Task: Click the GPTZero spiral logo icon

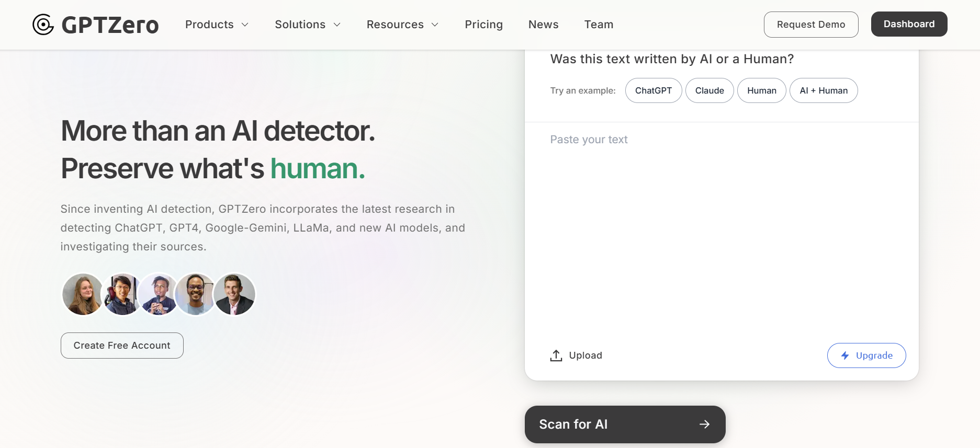Action: (43, 25)
